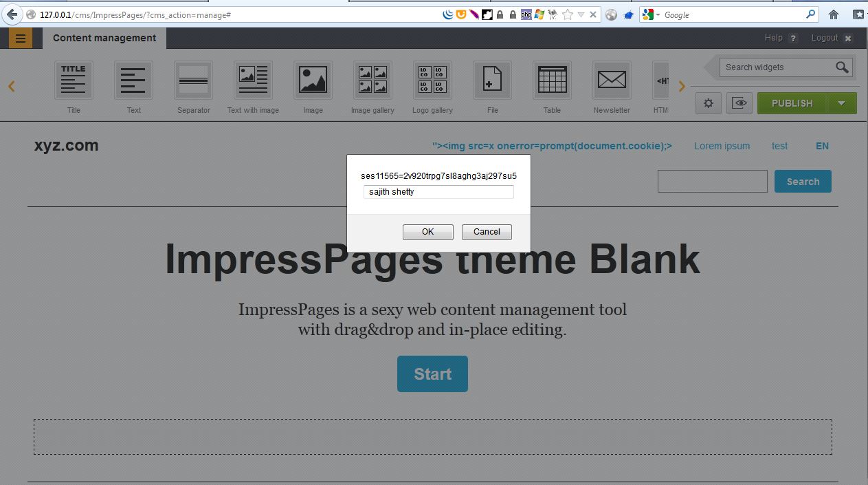Screen dimensions: 868x485
Task: Add a Title widget
Action: point(74,80)
